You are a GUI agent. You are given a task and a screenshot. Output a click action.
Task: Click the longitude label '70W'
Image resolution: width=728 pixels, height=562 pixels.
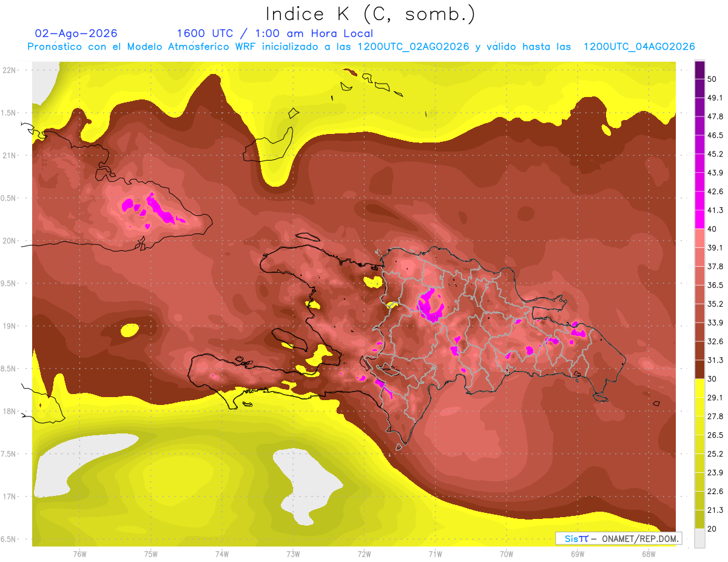507,554
